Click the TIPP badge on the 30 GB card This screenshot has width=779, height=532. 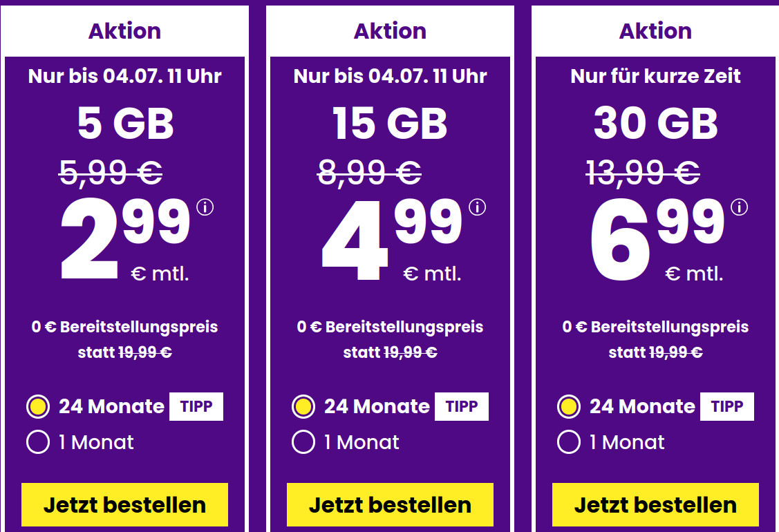726,407
